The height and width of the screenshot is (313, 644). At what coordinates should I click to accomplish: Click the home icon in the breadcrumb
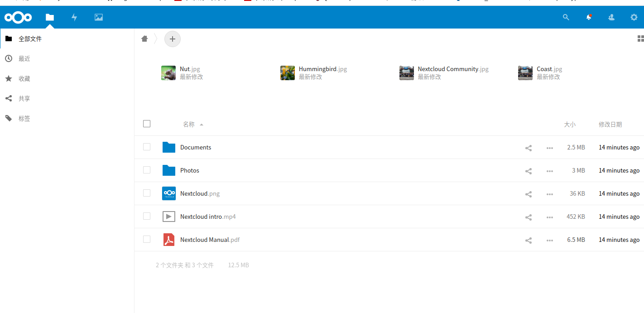(144, 39)
